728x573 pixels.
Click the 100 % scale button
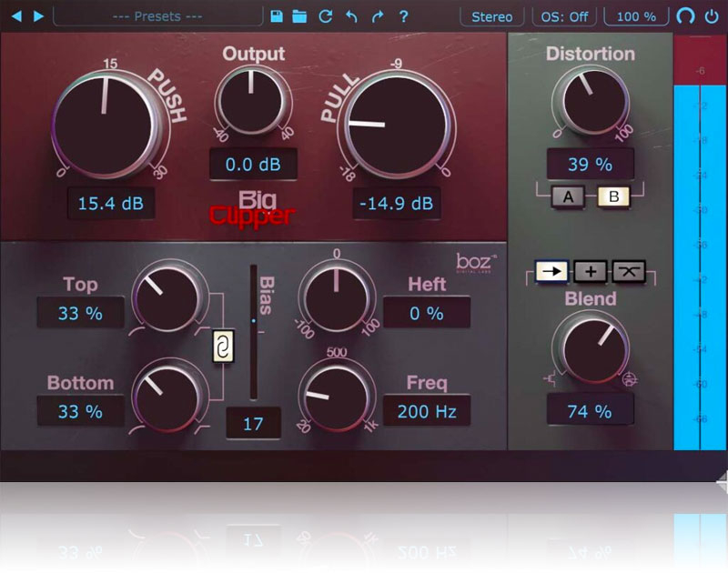636,16
